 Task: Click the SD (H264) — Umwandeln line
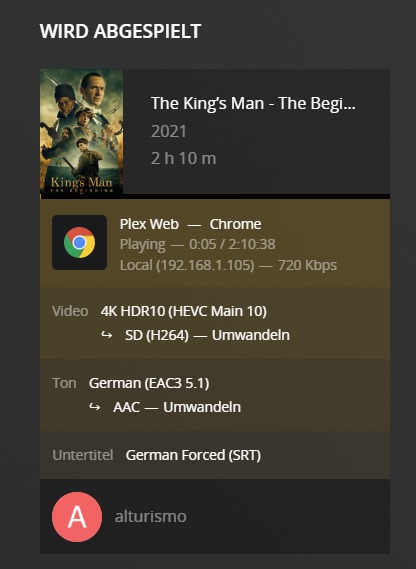(207, 335)
